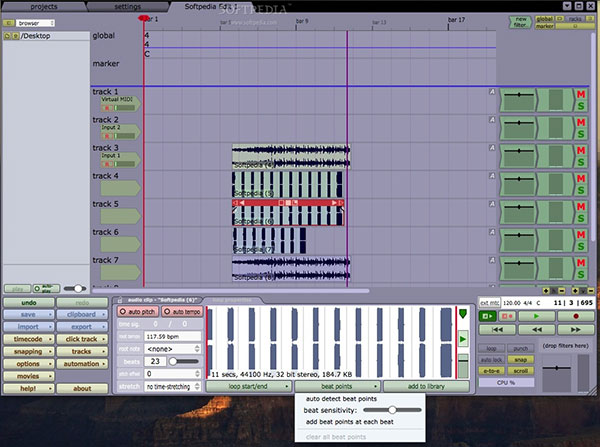Select add beat points at each beat

(349, 422)
